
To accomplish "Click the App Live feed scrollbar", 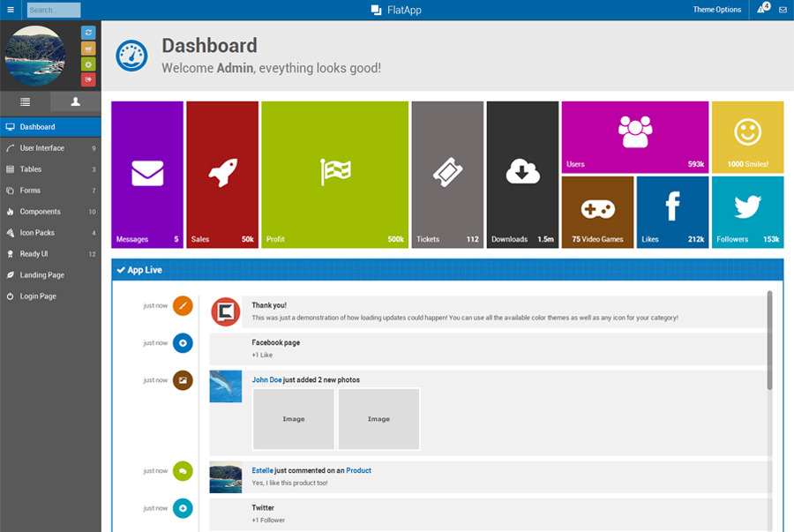I will (769, 341).
